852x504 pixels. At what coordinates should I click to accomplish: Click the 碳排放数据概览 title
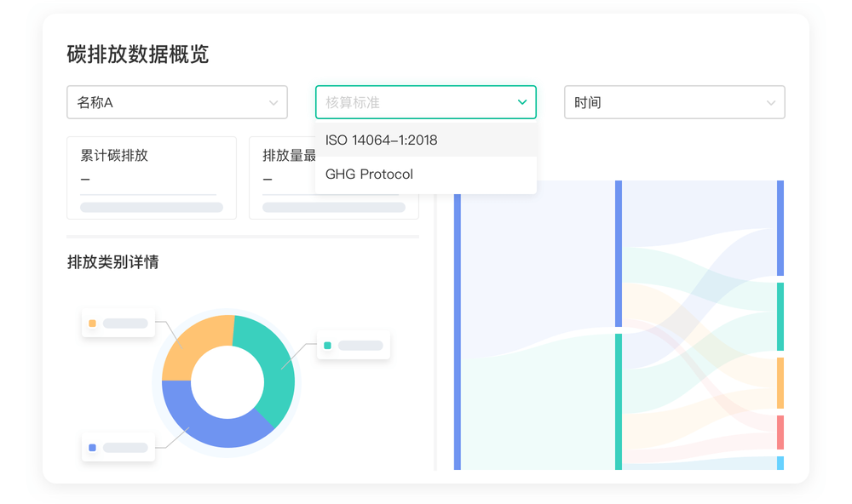(138, 54)
